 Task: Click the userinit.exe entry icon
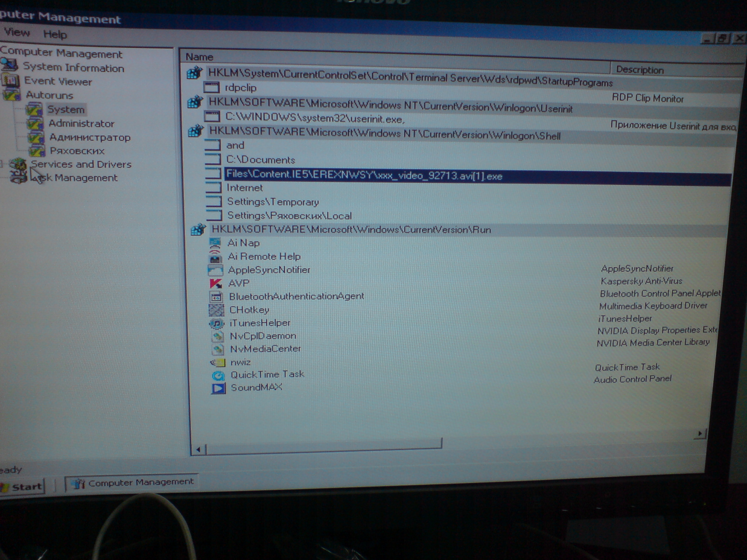(x=212, y=117)
